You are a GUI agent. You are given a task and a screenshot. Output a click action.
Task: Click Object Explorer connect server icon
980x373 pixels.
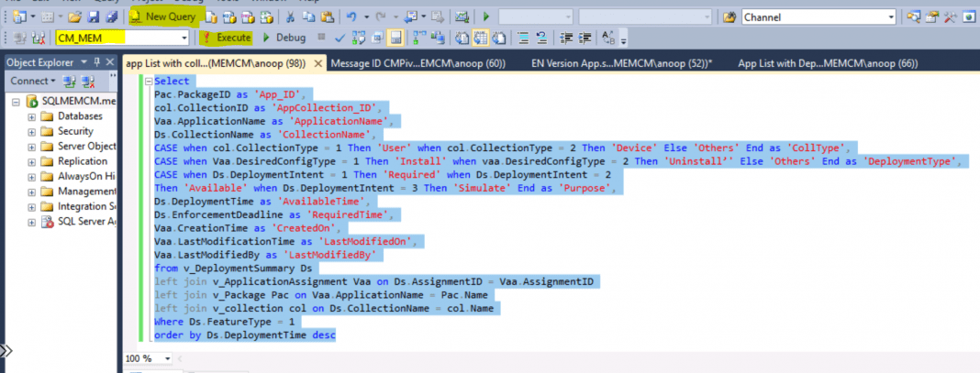pyautogui.click(x=69, y=81)
